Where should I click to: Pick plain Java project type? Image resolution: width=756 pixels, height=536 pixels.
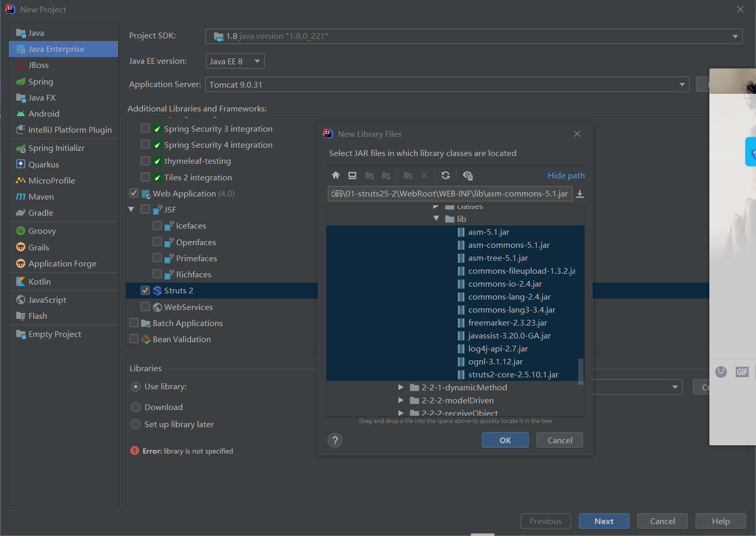tap(63, 33)
